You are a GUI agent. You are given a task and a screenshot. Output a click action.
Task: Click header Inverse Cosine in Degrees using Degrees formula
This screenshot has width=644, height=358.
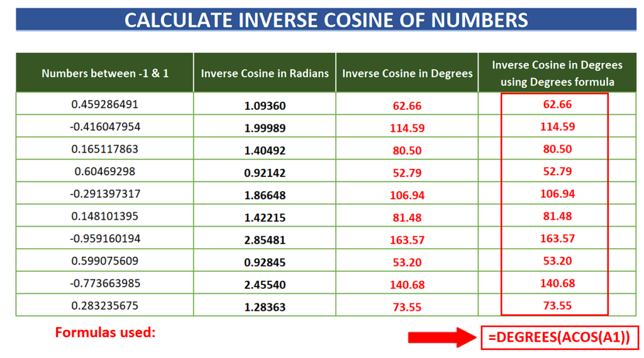[557, 73]
